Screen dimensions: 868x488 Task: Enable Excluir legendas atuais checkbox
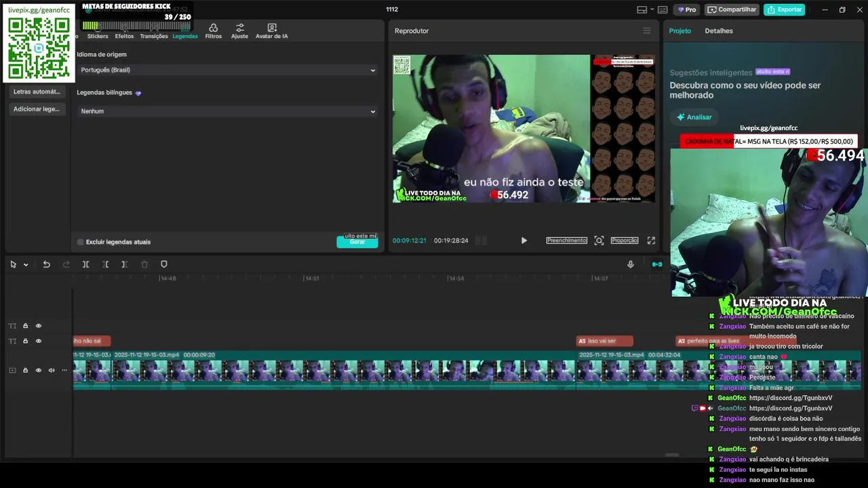(x=80, y=242)
